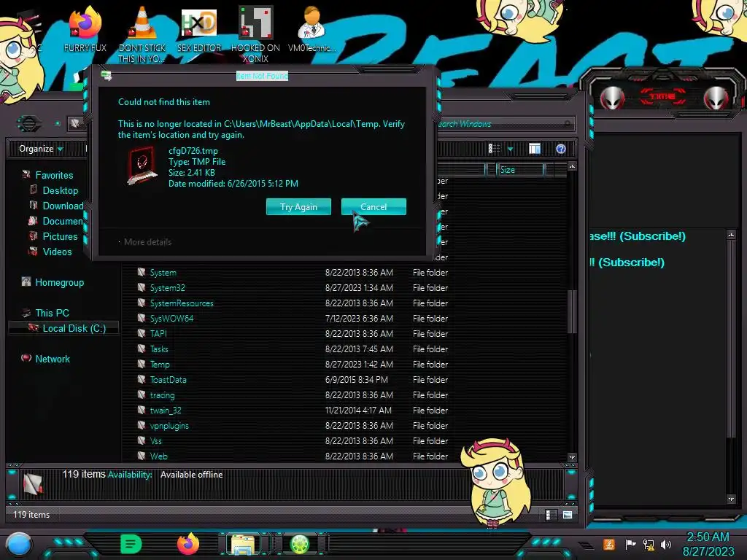Click the Java update tray icon
Viewport: 747px width, 560px height.
[x=608, y=544]
